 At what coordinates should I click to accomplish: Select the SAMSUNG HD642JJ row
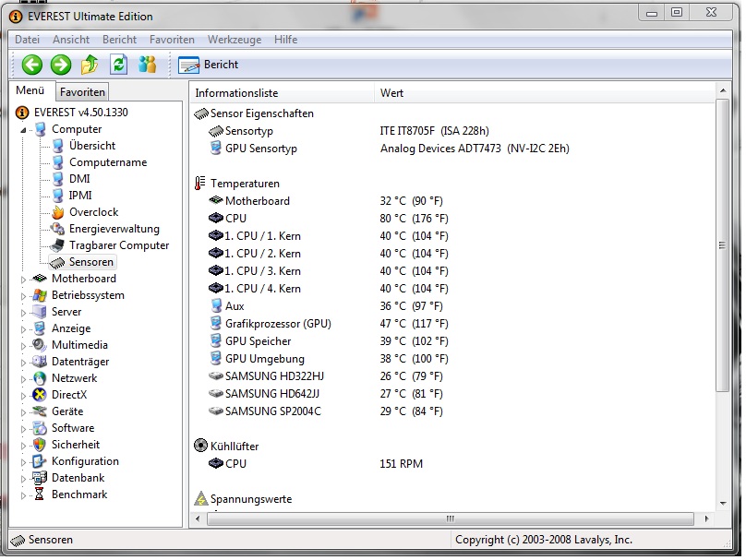tap(327, 394)
